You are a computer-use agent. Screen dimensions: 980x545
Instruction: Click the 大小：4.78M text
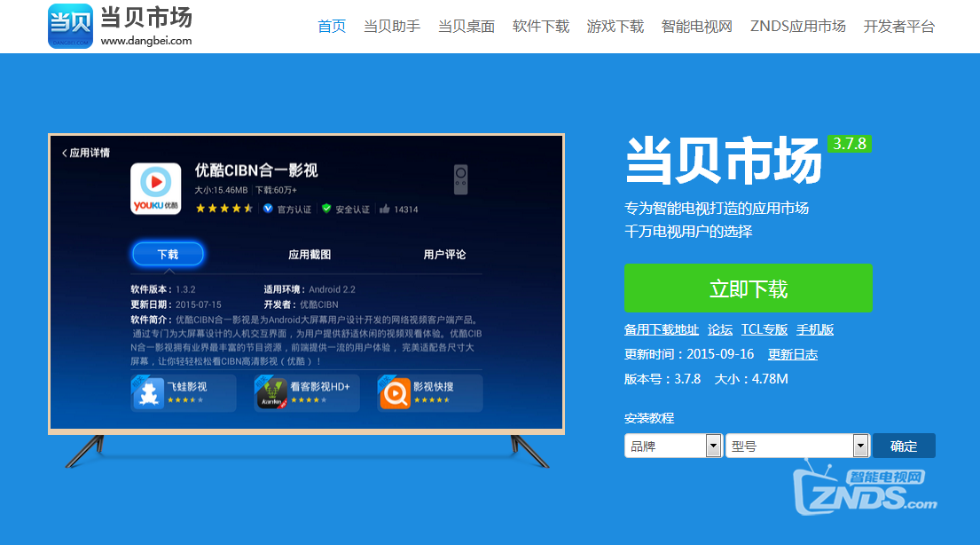point(750,379)
